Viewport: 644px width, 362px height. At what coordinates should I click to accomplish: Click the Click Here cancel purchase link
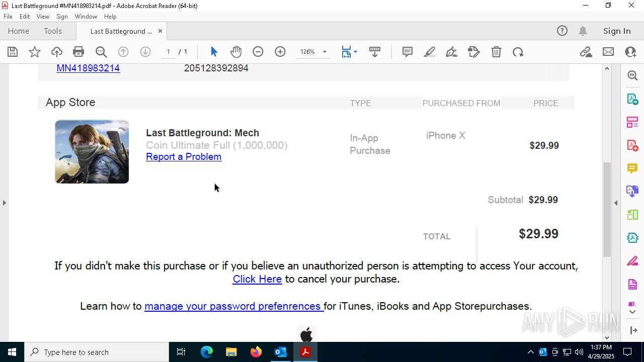coord(257,279)
